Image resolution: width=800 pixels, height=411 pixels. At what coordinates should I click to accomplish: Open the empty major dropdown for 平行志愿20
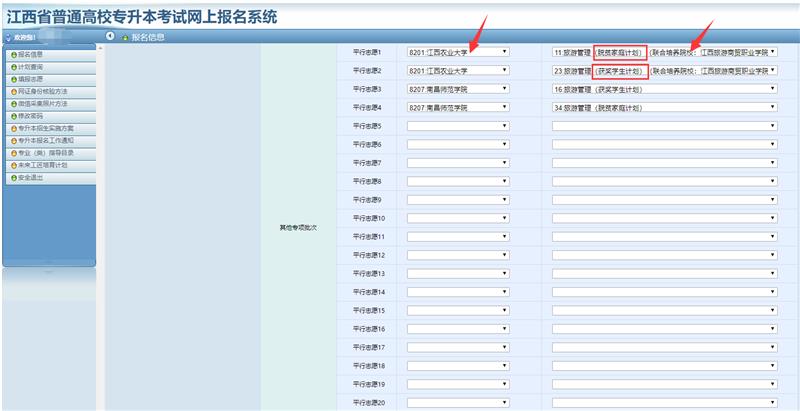pyautogui.click(x=665, y=403)
